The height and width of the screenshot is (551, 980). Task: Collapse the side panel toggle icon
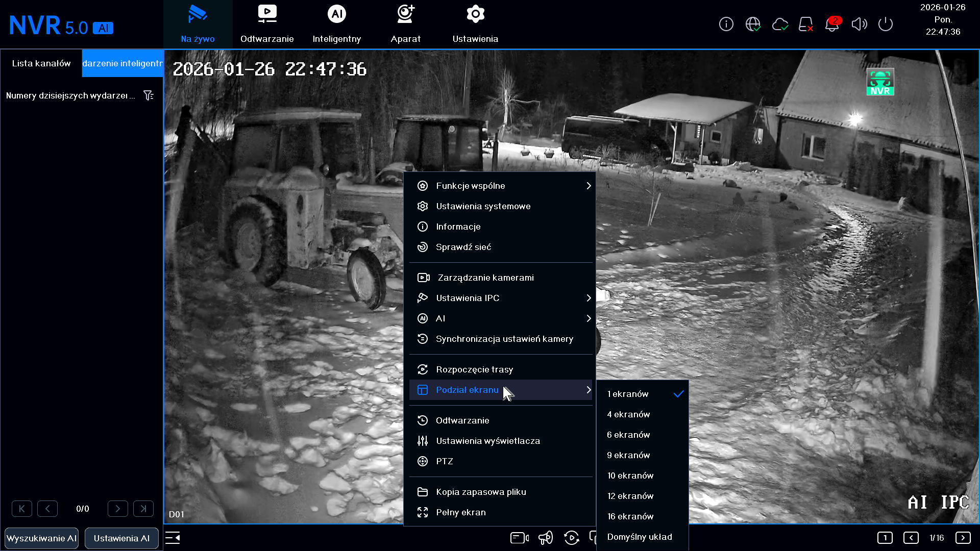(173, 538)
